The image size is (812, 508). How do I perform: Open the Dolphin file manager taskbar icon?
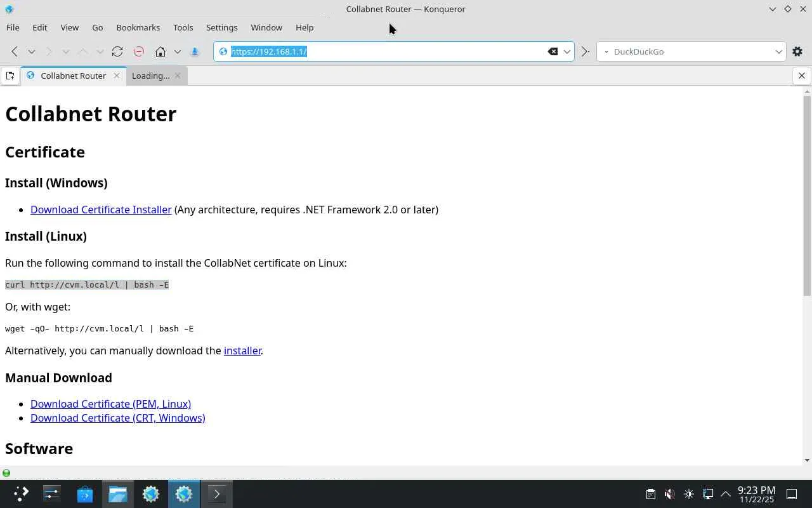tap(118, 494)
